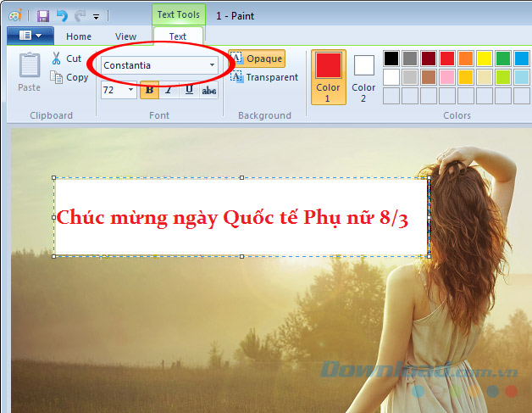Image resolution: width=532 pixels, height=413 pixels.
Task: Pick the white palette swatch
Action: point(391,77)
